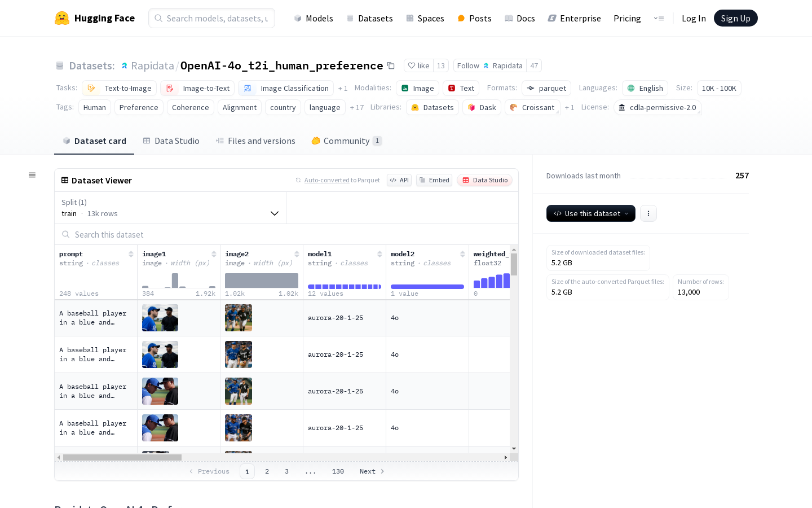This screenshot has width=812, height=508.
Task: Open Enterprise in navigation
Action: pyautogui.click(x=574, y=18)
